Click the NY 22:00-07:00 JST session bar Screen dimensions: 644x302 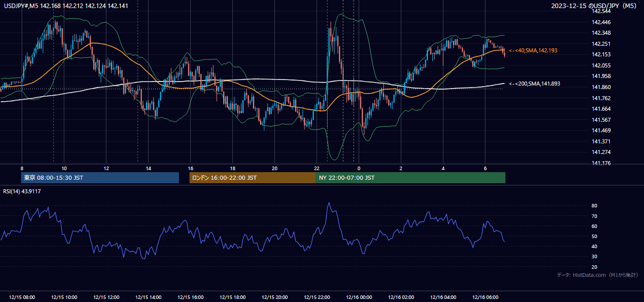(411, 178)
